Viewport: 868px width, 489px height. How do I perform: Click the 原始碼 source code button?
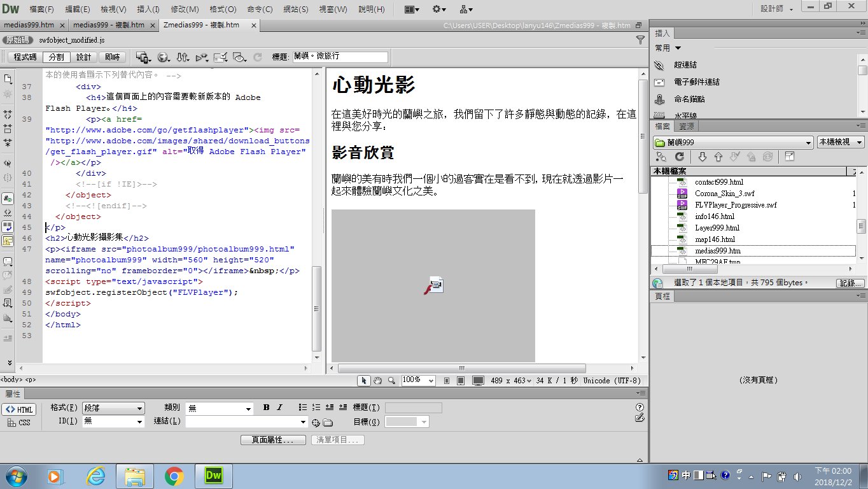click(17, 39)
